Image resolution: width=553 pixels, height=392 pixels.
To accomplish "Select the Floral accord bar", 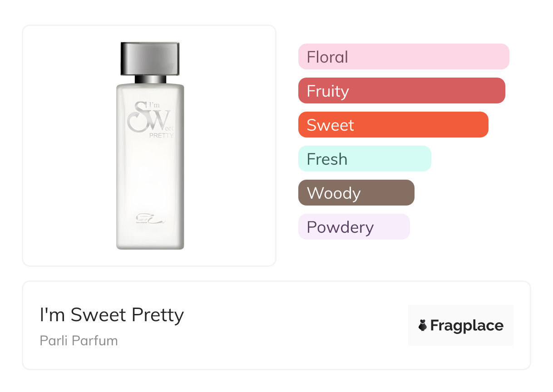I will [x=403, y=57].
